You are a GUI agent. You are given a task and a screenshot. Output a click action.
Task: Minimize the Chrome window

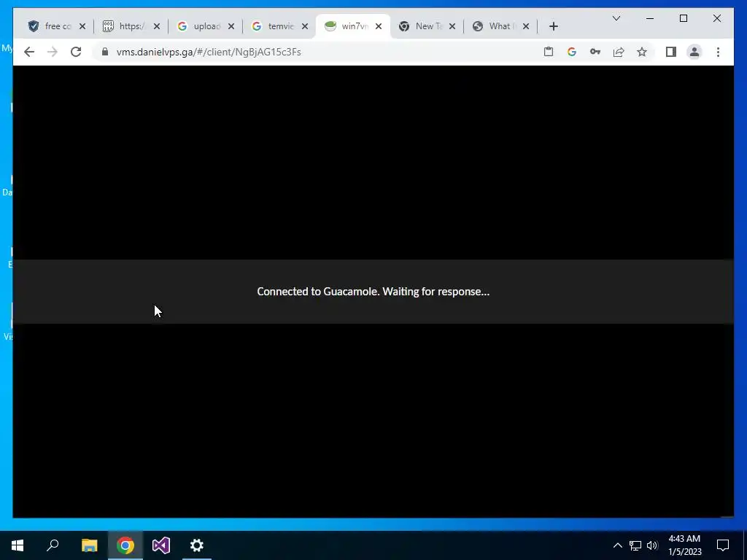click(x=650, y=18)
